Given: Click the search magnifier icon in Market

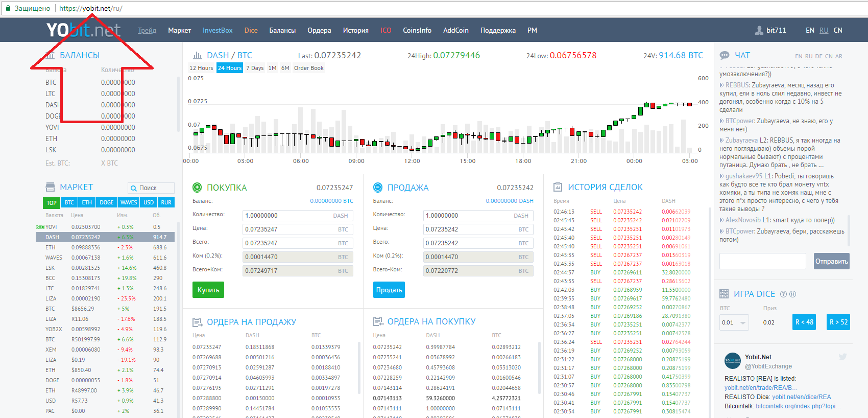Looking at the screenshot, I should (134, 188).
